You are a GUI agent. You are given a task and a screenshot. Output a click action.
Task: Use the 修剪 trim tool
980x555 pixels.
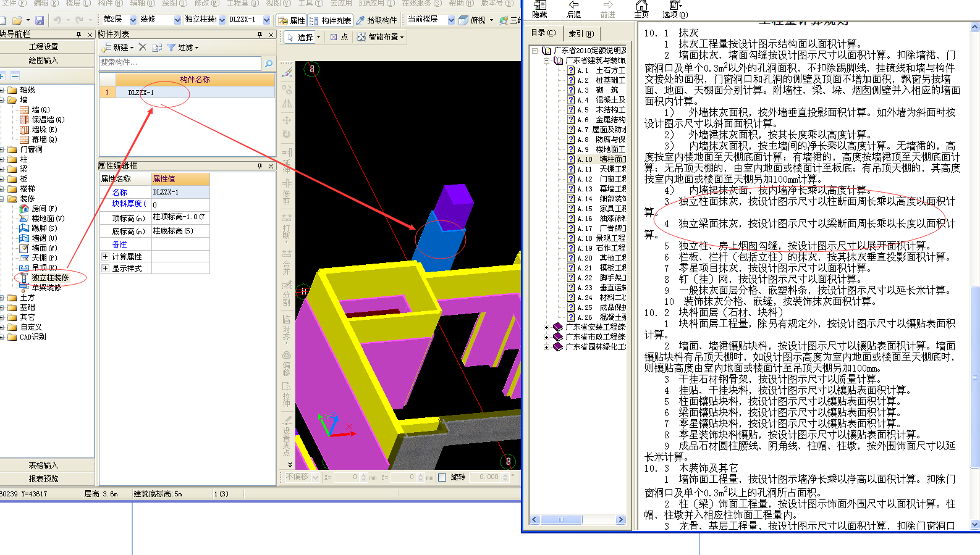pos(287,192)
